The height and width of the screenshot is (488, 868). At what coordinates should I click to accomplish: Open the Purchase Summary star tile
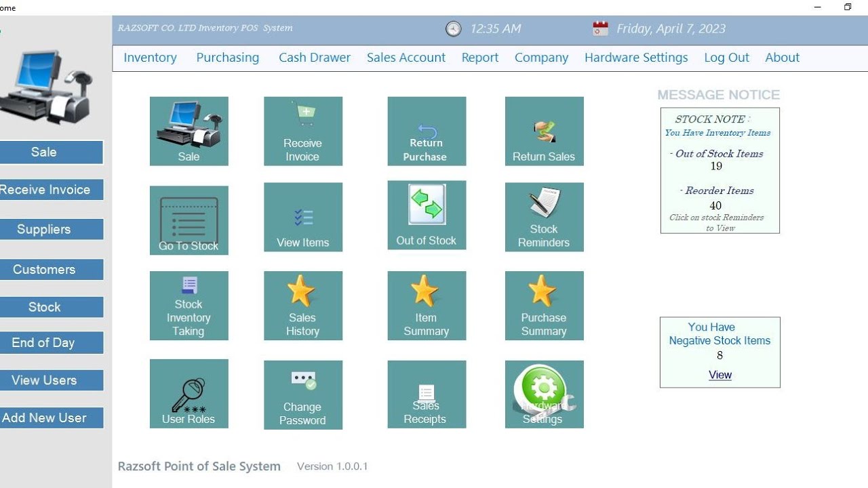click(544, 306)
